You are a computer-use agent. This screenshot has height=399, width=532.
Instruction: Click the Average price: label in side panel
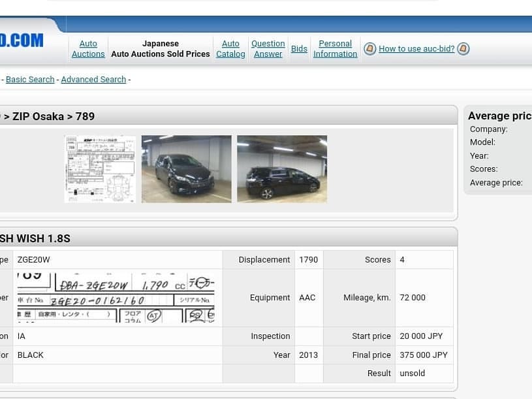[x=496, y=183]
